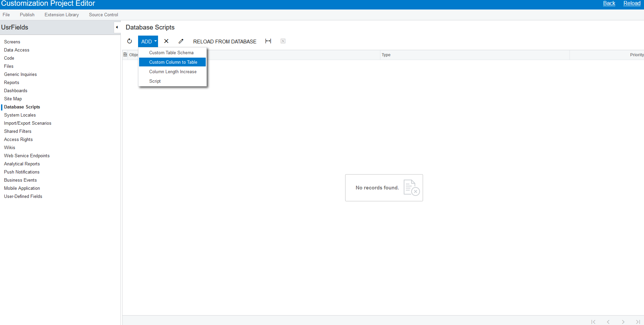Image resolution: width=644 pixels, height=325 pixels.
Task: Select Column Length Increase option
Action: 173,72
